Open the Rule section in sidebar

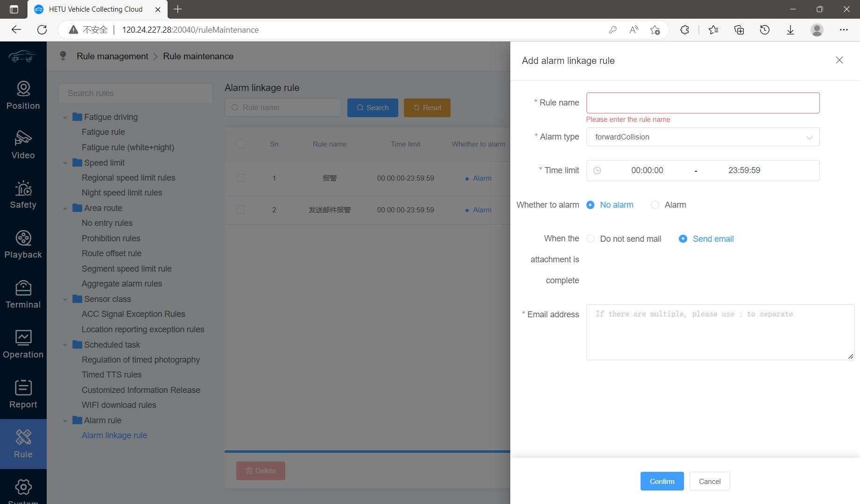click(x=23, y=444)
